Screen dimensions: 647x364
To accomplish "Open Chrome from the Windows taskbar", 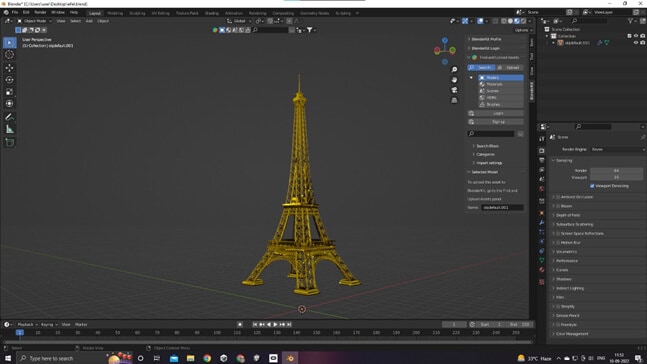I will coord(207,358).
